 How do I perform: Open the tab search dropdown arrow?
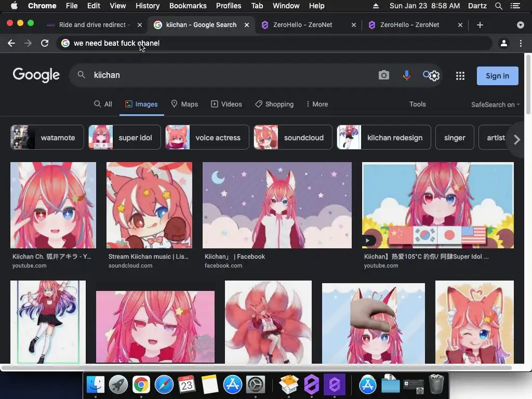[520, 25]
